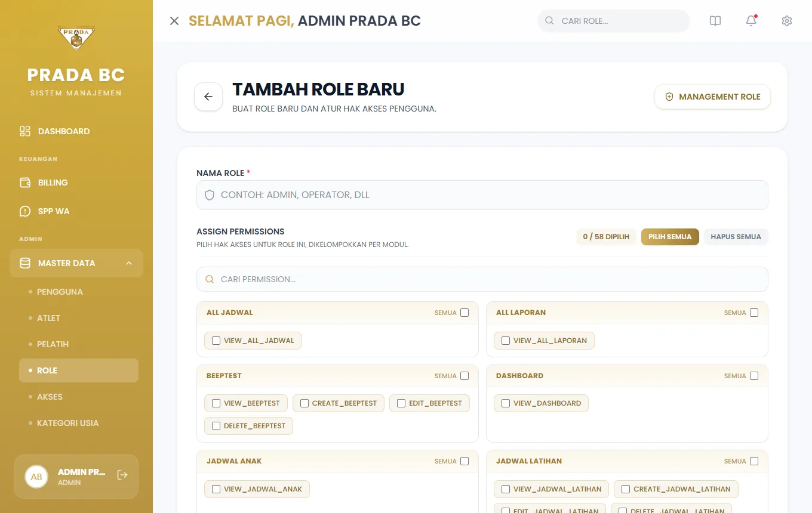Check the VIEW_ALL_LAPORAN permission
Image resolution: width=812 pixels, height=513 pixels.
506,341
